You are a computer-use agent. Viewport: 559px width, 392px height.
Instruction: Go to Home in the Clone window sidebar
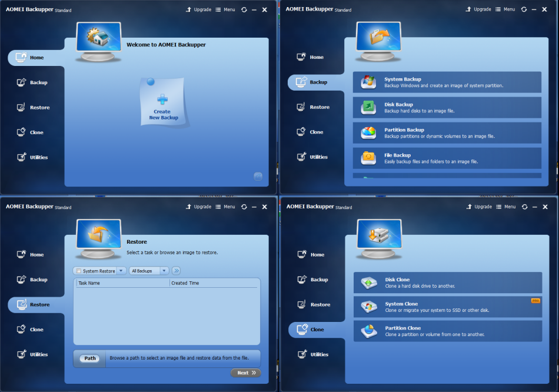(311, 254)
